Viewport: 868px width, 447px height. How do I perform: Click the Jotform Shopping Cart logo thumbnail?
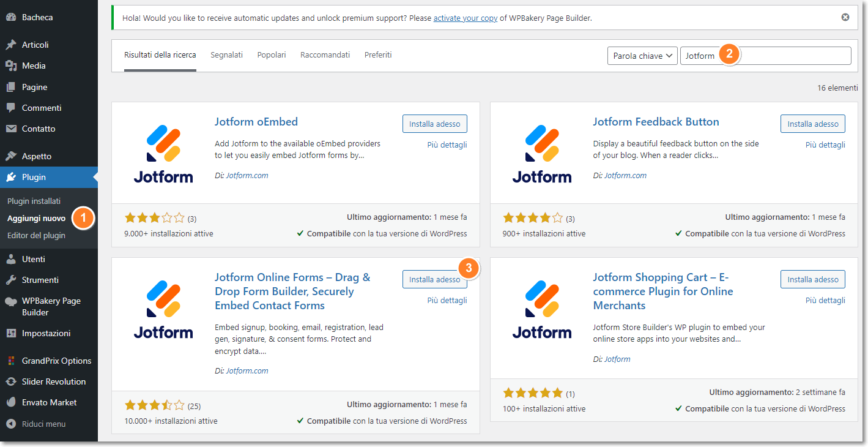tap(541, 309)
